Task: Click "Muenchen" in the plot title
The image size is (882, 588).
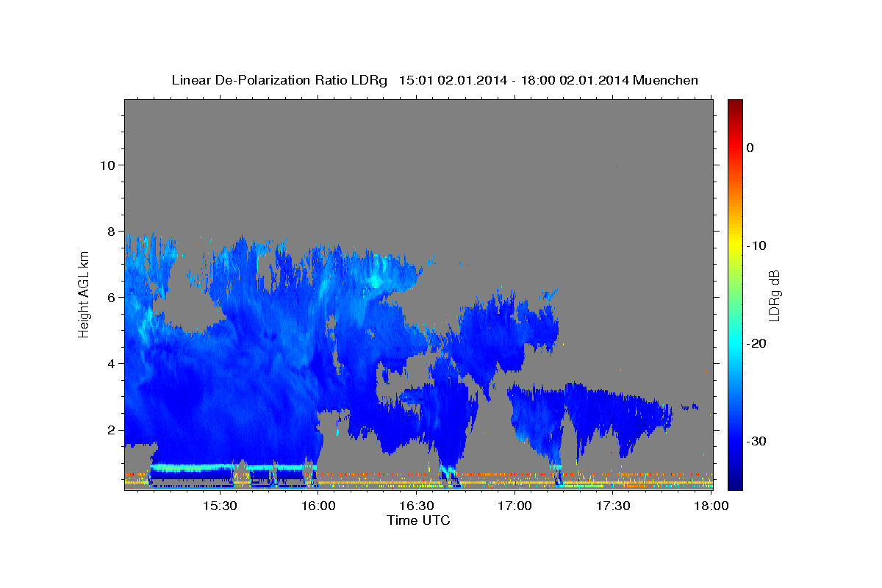Action: [x=665, y=80]
